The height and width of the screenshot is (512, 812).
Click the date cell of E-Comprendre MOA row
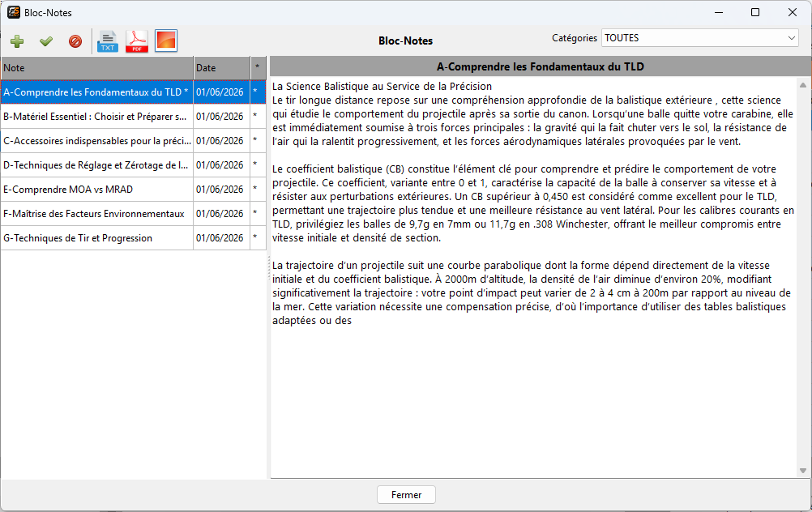tap(222, 190)
